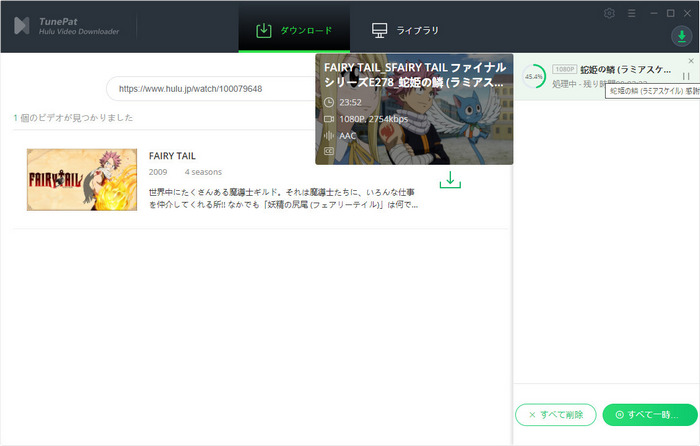The image size is (700, 446).
Task: Download FAIRY TAIL with green arrow icon
Action: click(x=450, y=179)
